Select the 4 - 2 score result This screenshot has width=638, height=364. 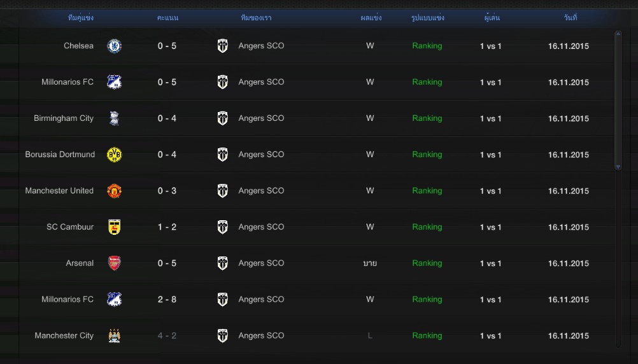click(167, 336)
